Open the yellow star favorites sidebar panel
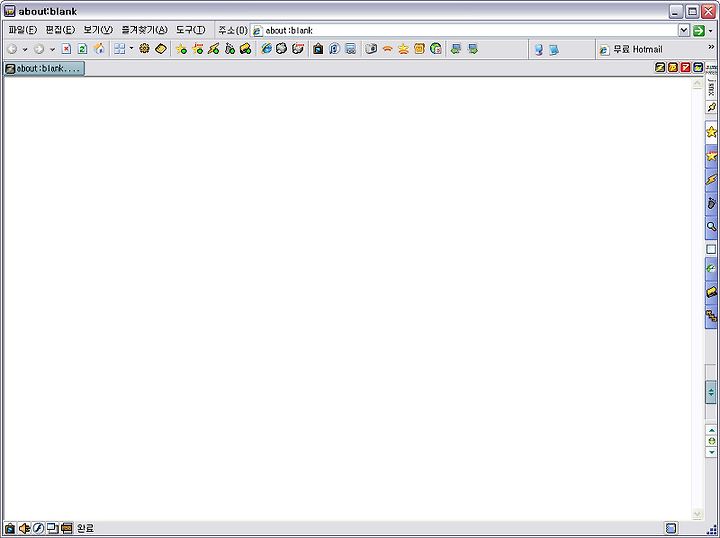 (711, 132)
